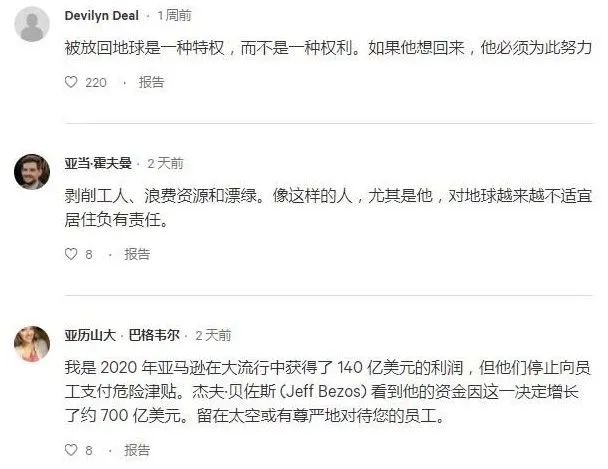This screenshot has height=469, width=608.
Task: Click comment text mentioning Jeff Bezos
Action: pos(328,391)
